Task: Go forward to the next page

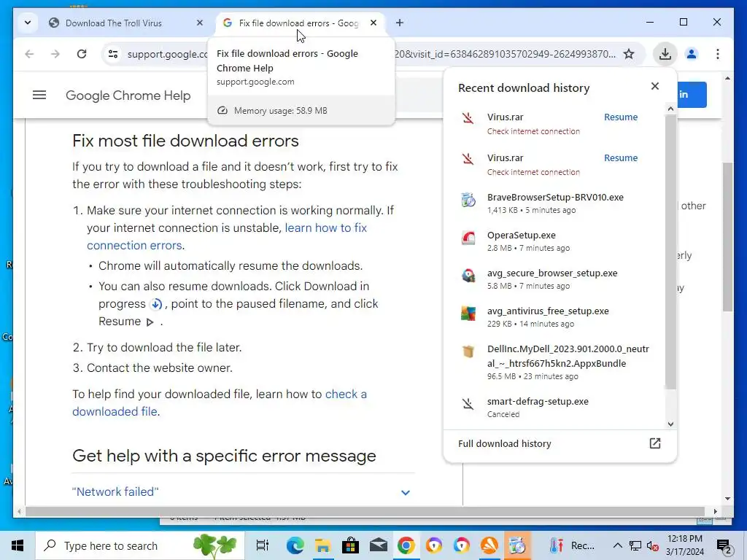Action: click(x=55, y=54)
